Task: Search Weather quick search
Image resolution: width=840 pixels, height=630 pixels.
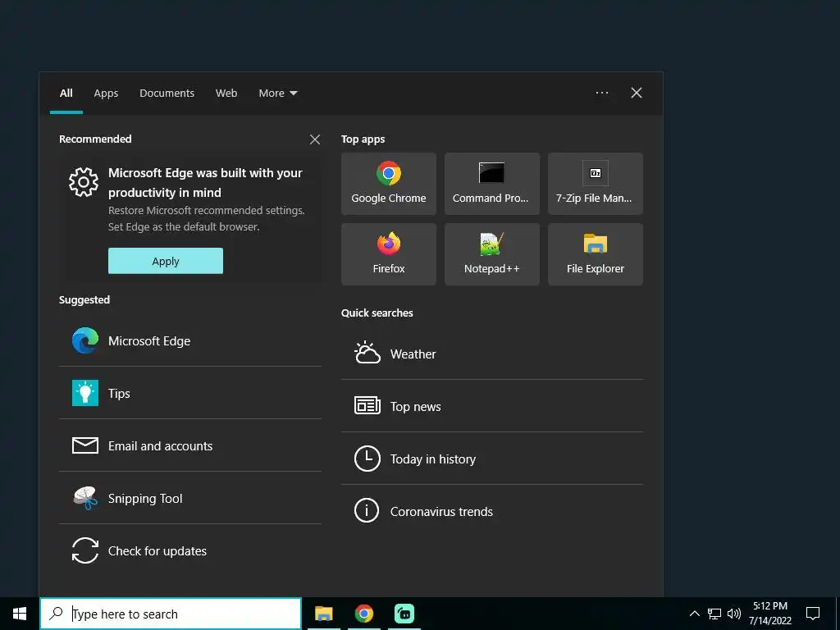Action: (492, 354)
